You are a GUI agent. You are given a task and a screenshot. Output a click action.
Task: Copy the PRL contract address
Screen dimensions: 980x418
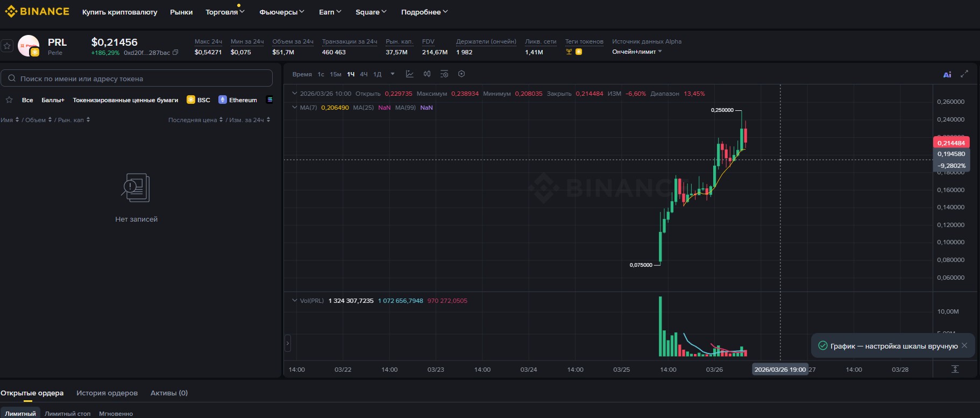click(x=175, y=53)
